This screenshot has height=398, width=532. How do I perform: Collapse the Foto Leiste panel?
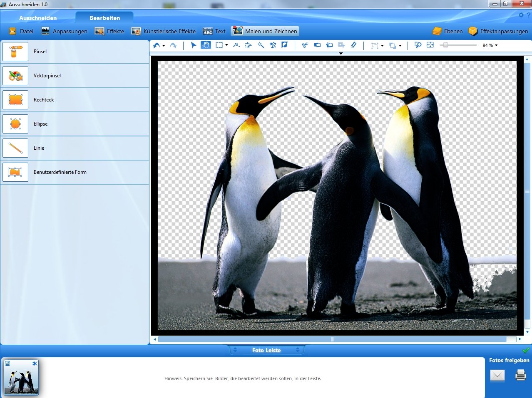tap(266, 350)
